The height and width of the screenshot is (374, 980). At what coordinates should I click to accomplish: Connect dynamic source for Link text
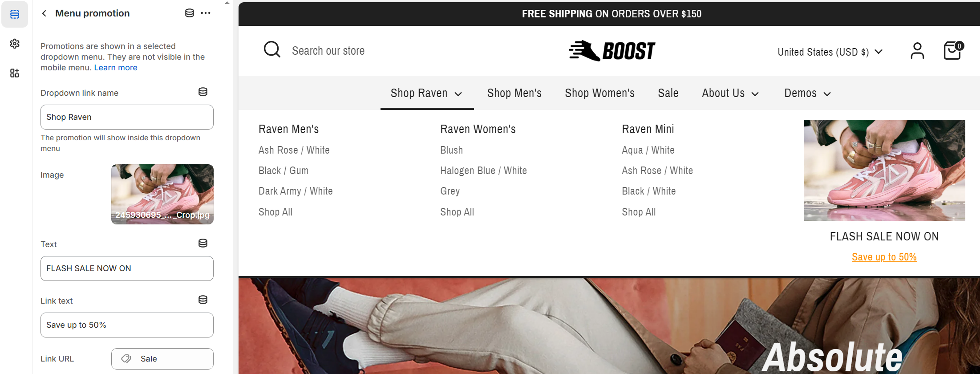203,300
